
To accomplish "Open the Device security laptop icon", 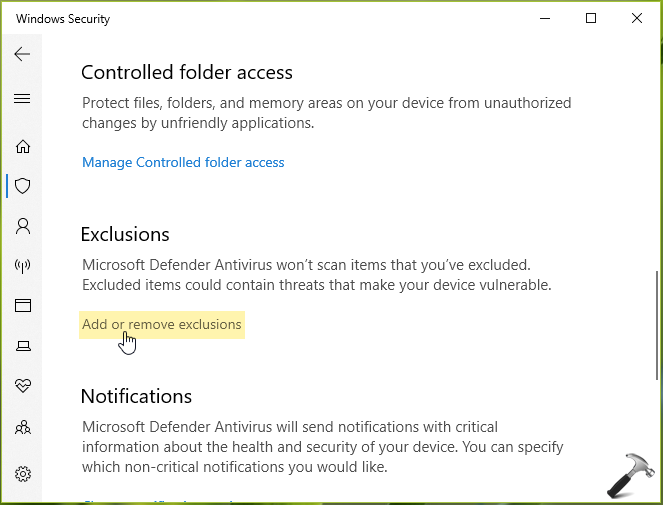I will click(x=22, y=346).
